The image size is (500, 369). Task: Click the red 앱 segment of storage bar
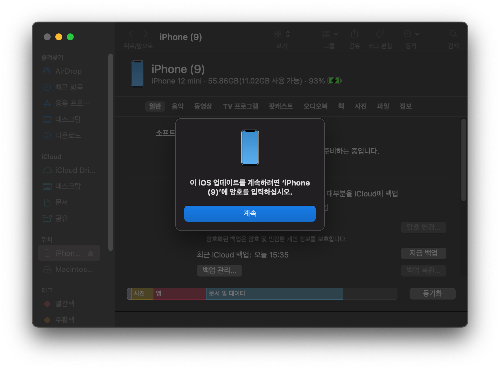tap(179, 294)
